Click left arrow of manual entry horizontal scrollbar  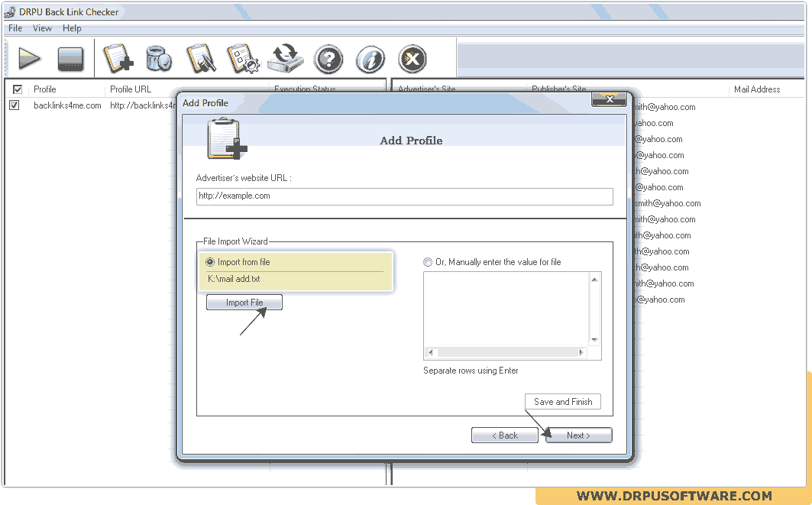point(431,352)
